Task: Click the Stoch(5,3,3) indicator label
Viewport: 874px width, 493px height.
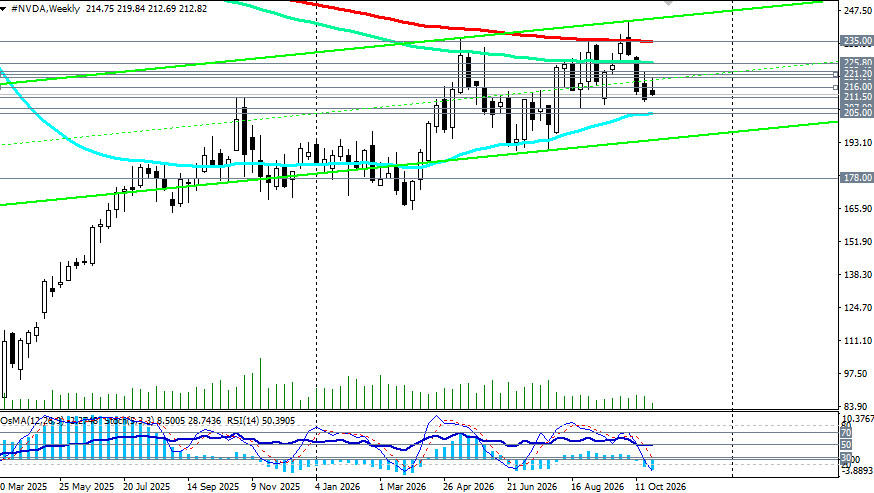Action: [x=128, y=420]
